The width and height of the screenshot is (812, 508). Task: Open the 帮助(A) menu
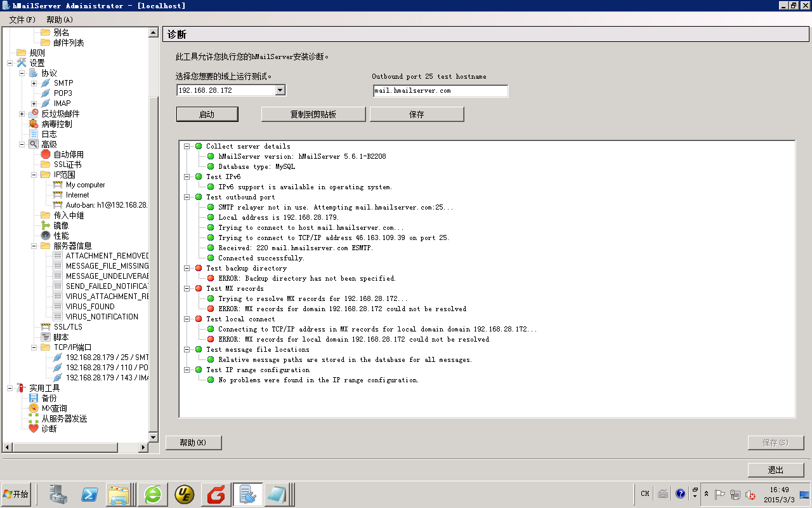tap(60, 20)
